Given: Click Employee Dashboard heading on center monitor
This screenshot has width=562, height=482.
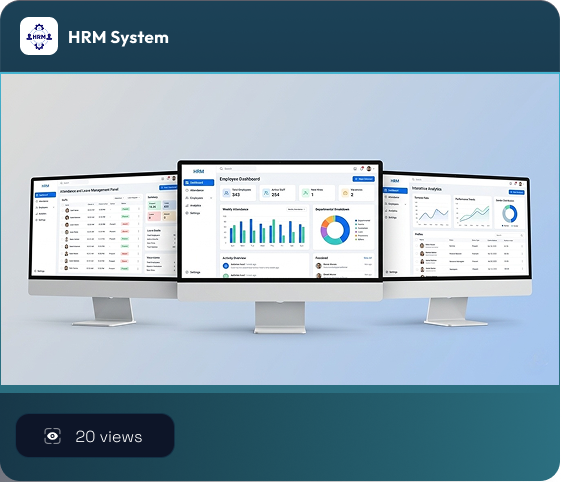Looking at the screenshot, I should pyautogui.click(x=240, y=179).
